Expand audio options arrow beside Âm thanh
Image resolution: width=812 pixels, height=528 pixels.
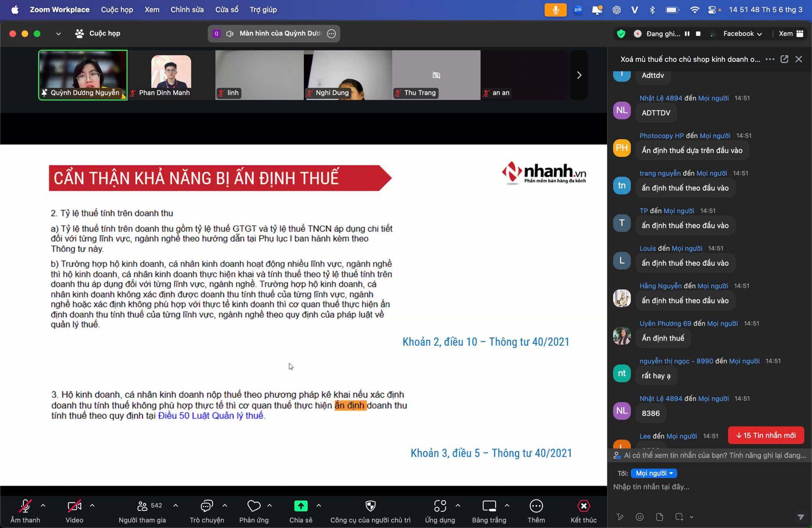(x=43, y=505)
